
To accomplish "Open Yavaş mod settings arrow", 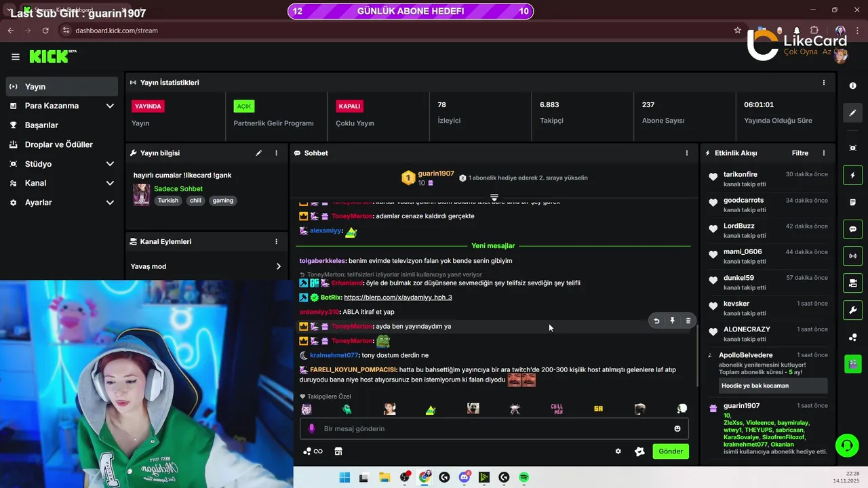I will point(278,266).
